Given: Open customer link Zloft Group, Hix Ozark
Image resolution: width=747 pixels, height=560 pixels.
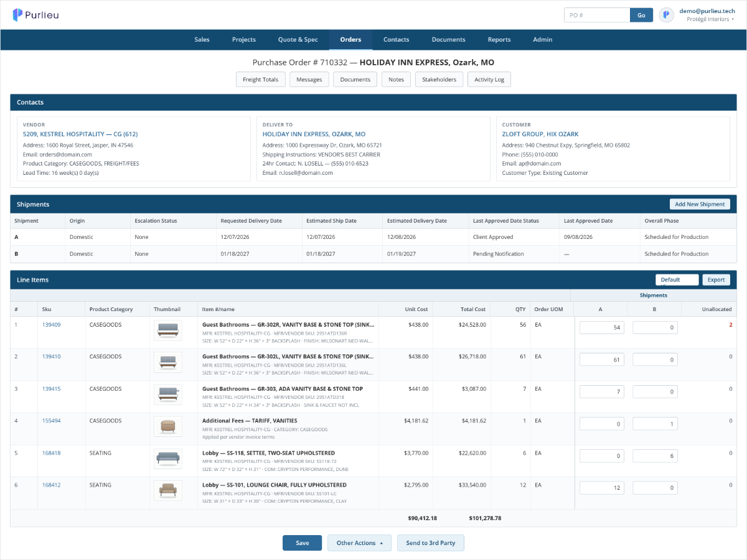Looking at the screenshot, I should pos(540,134).
